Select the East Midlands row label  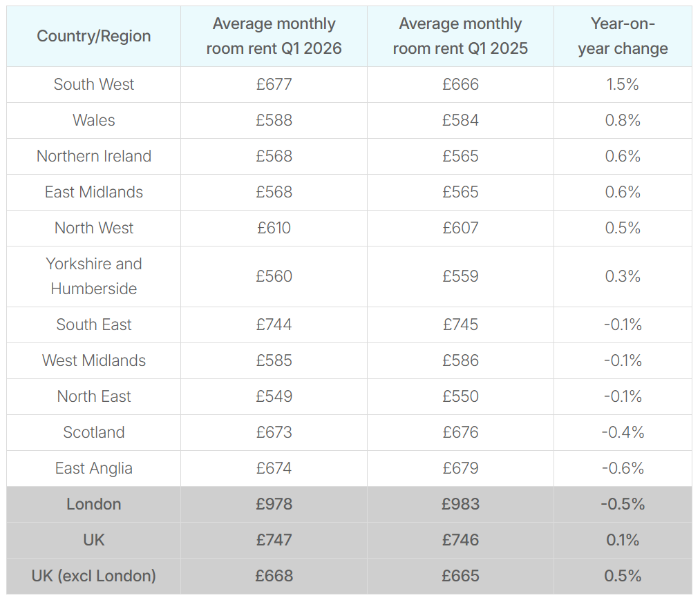tap(94, 192)
